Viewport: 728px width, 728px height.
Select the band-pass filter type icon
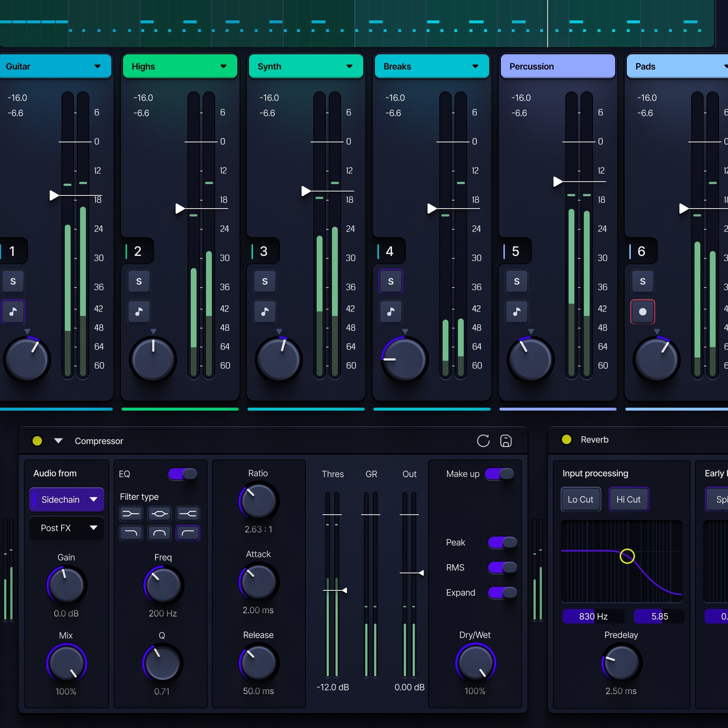coord(159,533)
